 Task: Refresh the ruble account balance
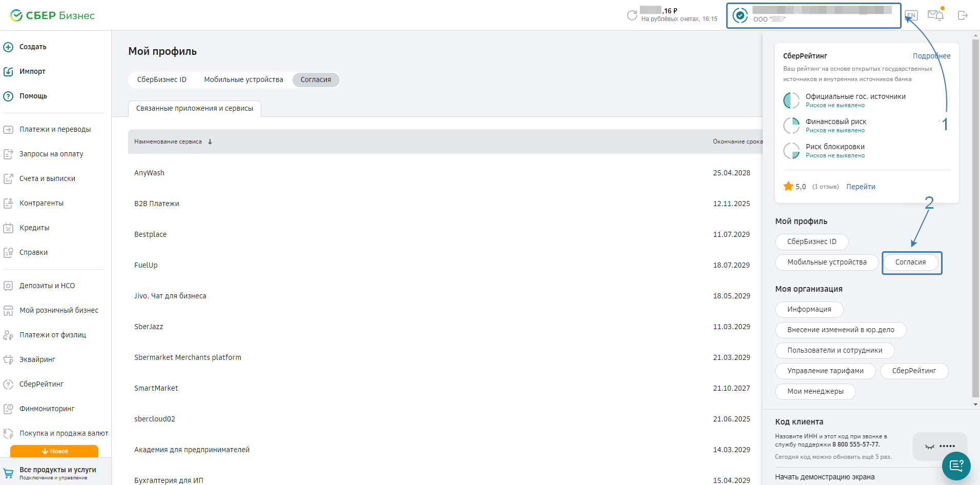[x=632, y=15]
